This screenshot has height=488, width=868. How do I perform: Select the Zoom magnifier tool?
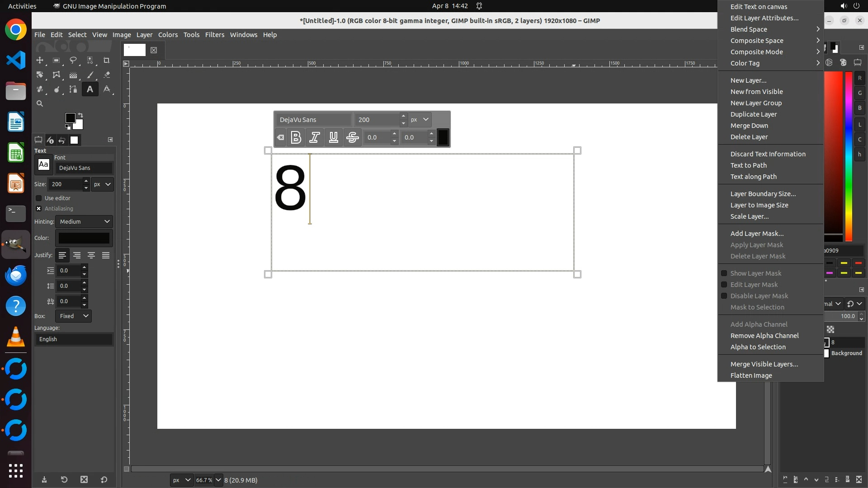[40, 104]
